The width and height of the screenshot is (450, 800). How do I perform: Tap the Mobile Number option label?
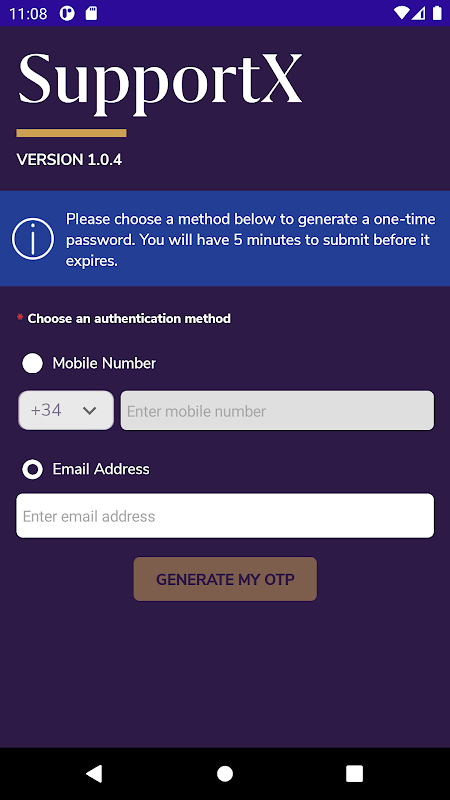(104, 363)
